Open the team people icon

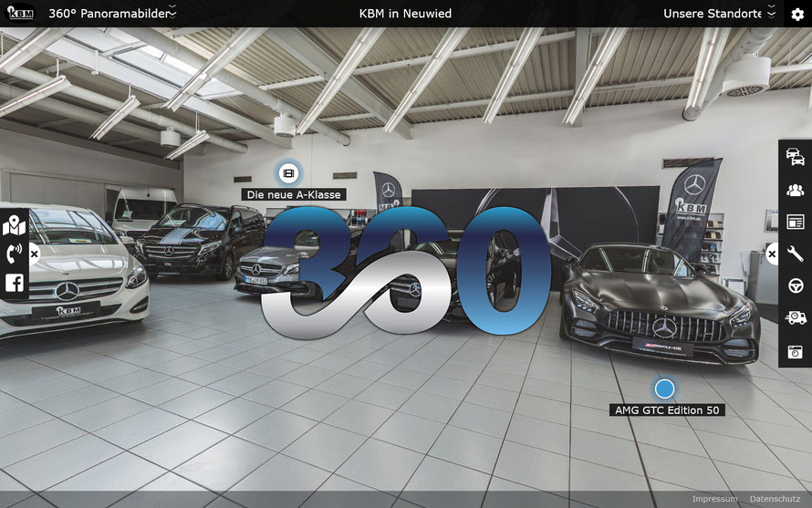pyautogui.click(x=795, y=190)
